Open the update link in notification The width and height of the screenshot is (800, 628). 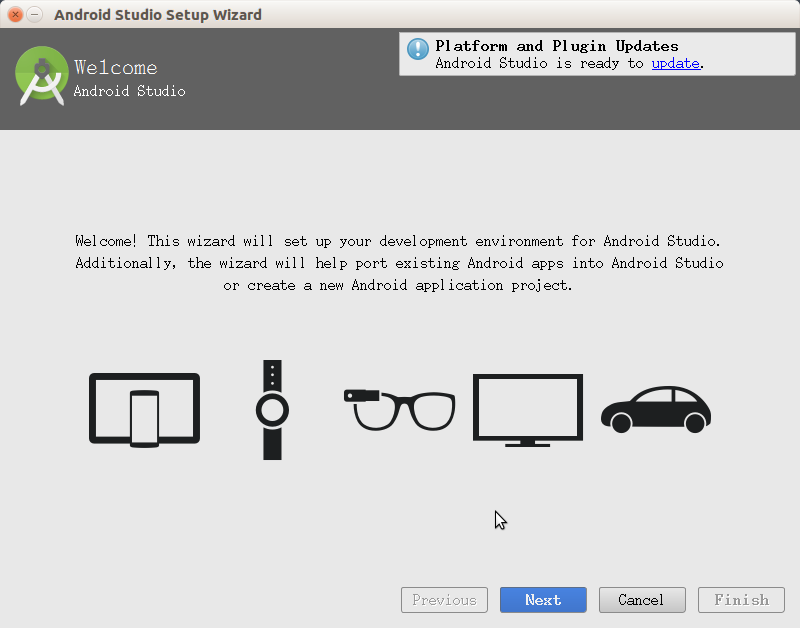[x=676, y=63]
